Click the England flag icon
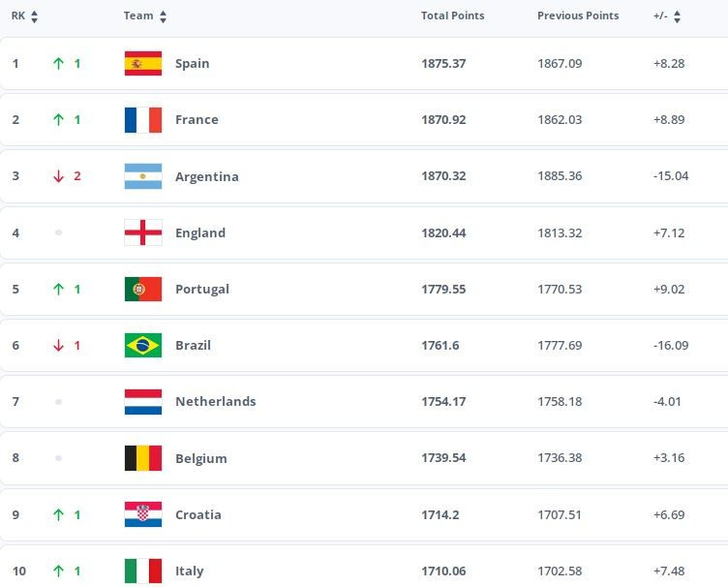 click(x=143, y=232)
